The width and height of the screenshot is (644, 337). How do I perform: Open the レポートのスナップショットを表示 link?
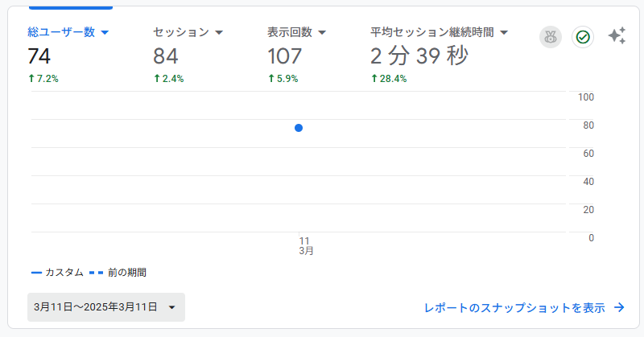click(x=514, y=307)
